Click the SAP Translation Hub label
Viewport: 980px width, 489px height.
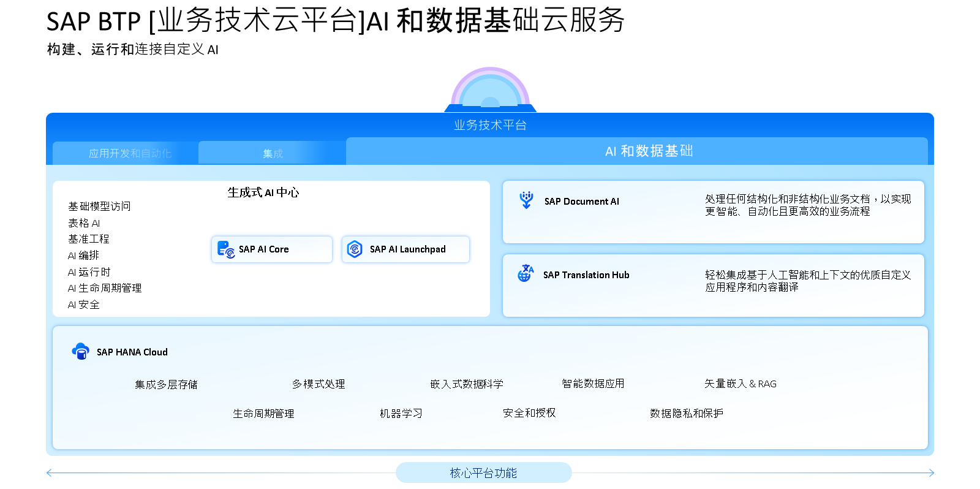pos(586,275)
